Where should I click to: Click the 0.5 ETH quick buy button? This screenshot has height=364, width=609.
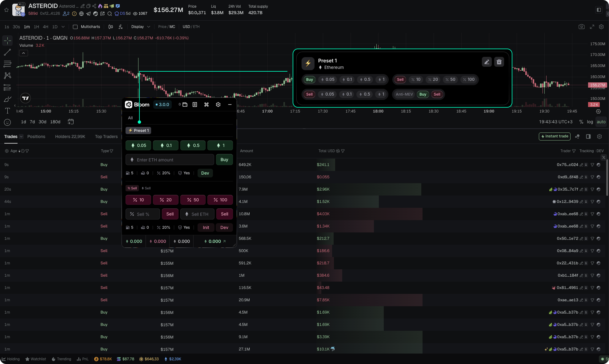[193, 145]
